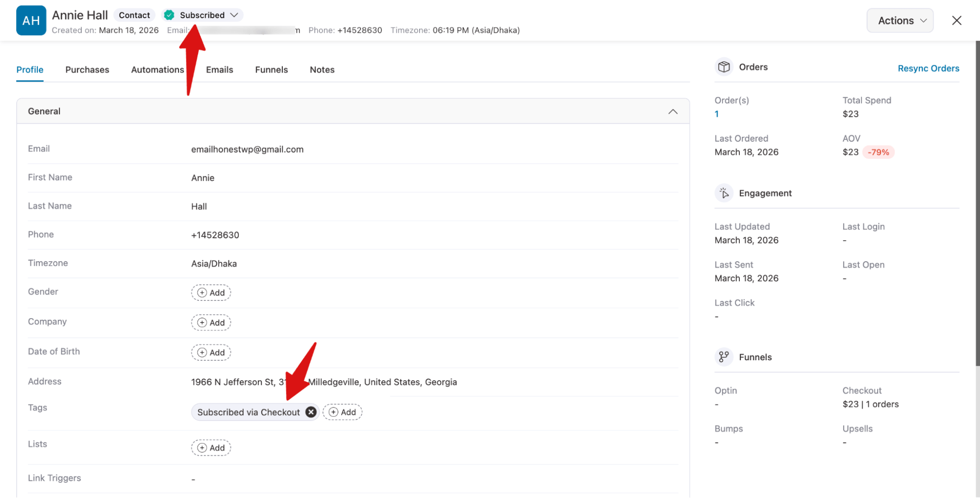Click the Orders box icon
Viewport: 980px width, 498px height.
point(724,67)
